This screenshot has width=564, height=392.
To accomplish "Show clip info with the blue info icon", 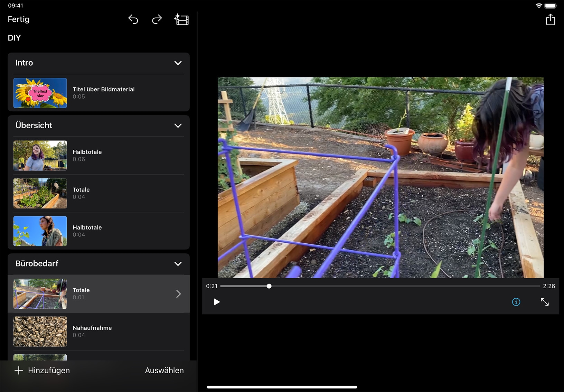I will point(516,302).
